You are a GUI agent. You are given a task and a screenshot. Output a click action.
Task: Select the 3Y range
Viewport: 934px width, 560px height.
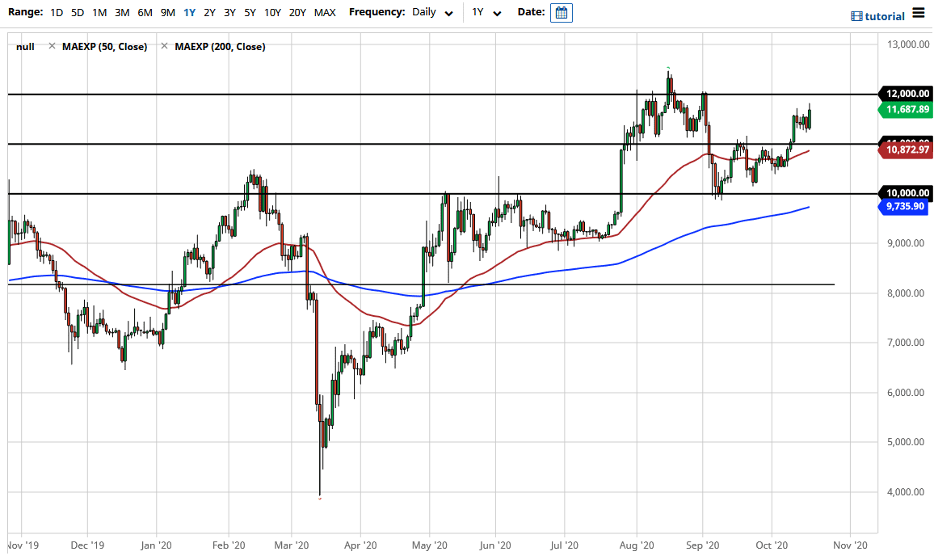[230, 12]
